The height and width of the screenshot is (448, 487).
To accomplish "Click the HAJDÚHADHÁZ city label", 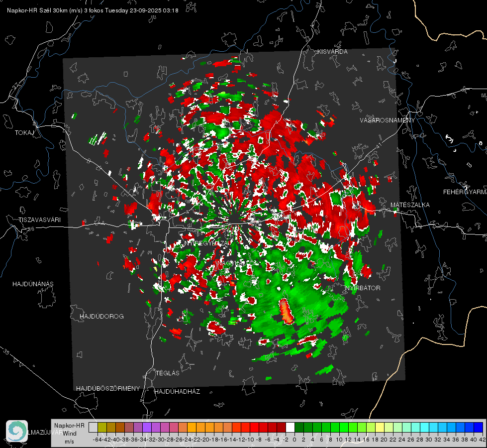I will [x=177, y=391].
